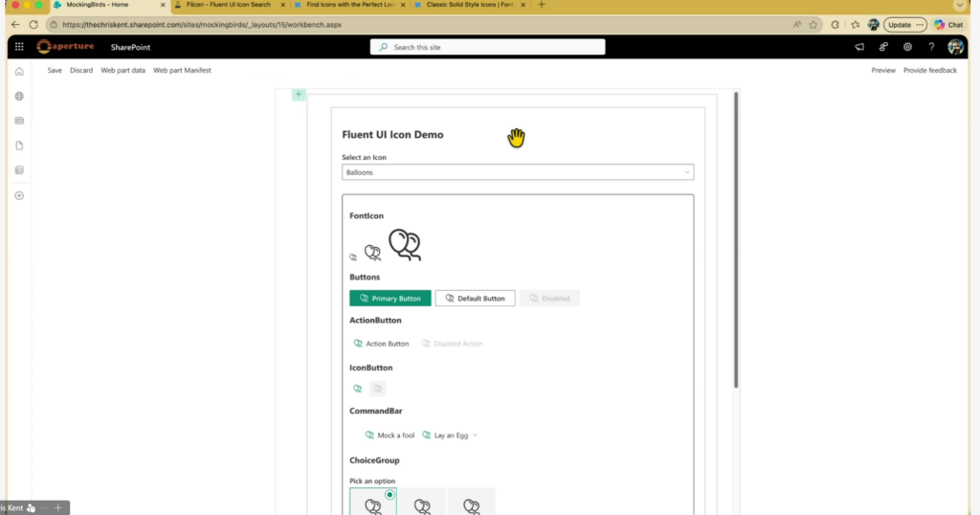The height and width of the screenshot is (515, 980).
Task: Click the Create plus icon in sidebar
Action: (19, 195)
